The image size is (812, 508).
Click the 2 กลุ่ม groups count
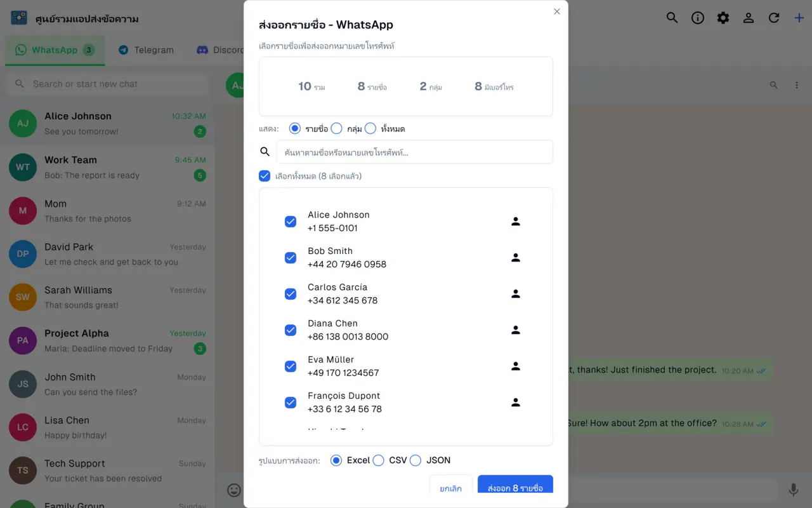point(431,86)
